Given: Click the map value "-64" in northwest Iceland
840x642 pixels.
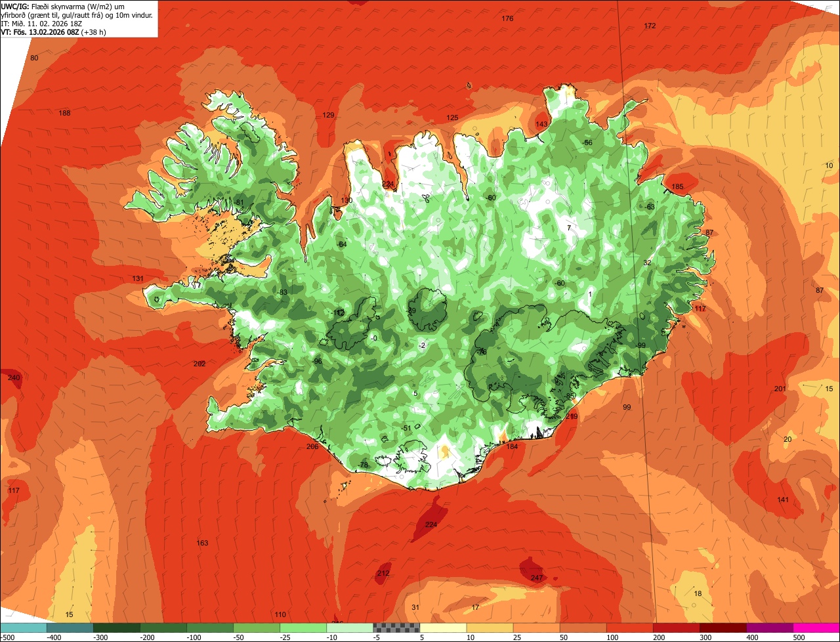Looking at the screenshot, I should pyautogui.click(x=341, y=245).
